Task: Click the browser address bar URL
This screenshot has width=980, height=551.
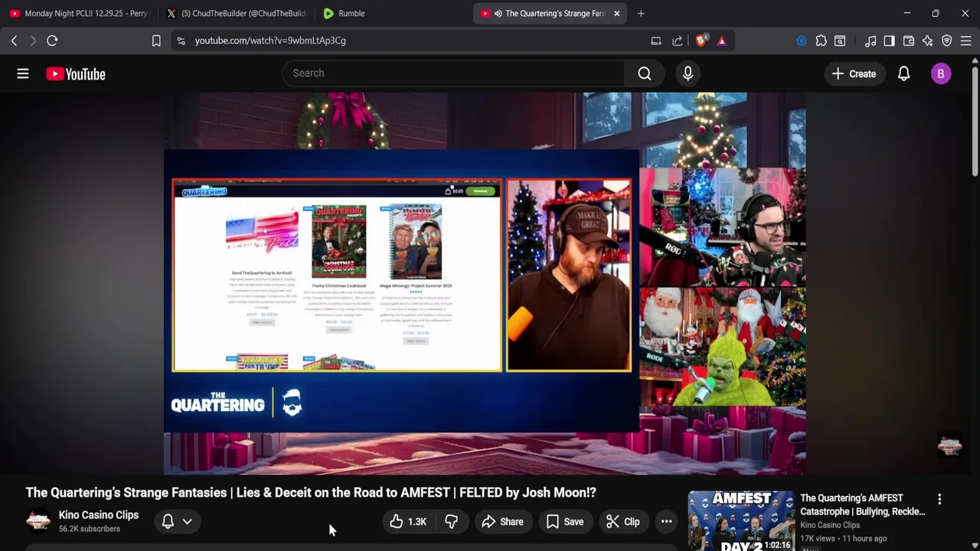Action: [x=270, y=41]
